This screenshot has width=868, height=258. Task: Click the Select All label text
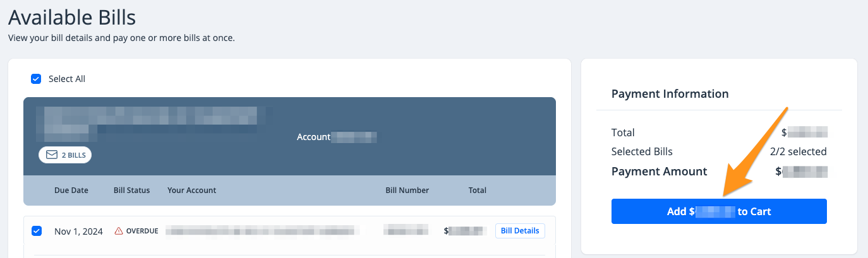coord(67,79)
